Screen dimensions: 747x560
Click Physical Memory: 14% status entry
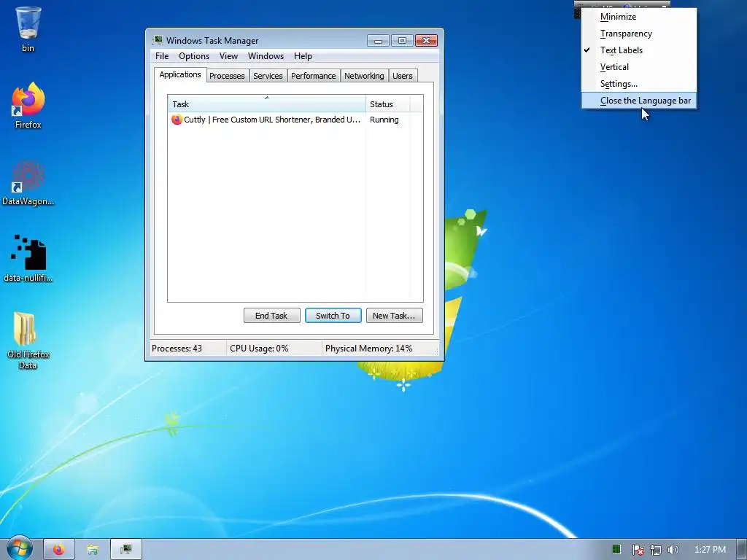click(x=368, y=348)
